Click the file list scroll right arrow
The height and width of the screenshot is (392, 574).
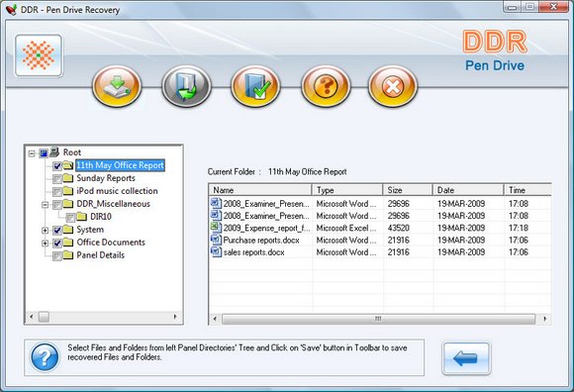545,319
